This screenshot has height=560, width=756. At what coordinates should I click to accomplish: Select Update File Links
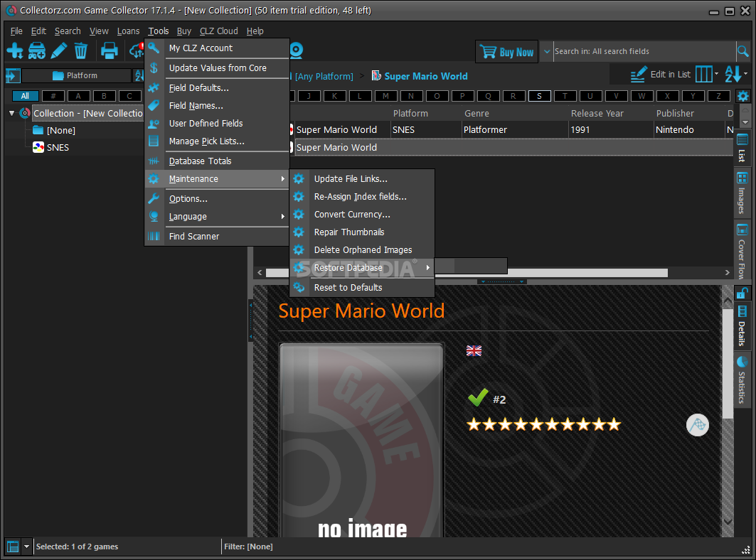[362, 179]
